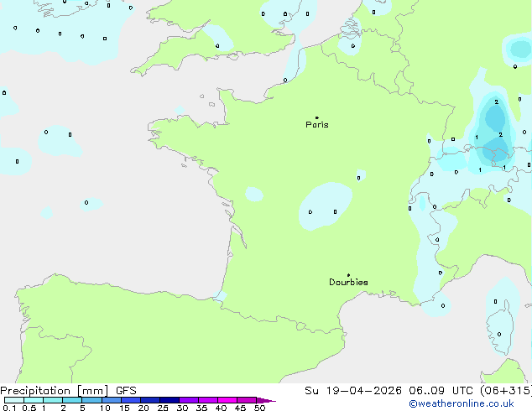The height and width of the screenshot is (411, 532).
Task: Pick the dark navy 25-30 legend swatch
Action: click(169, 401)
